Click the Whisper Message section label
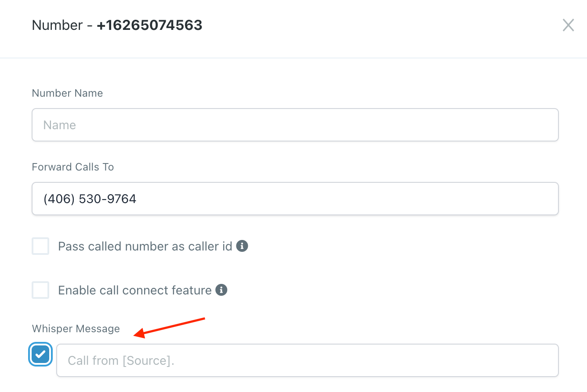 76,329
